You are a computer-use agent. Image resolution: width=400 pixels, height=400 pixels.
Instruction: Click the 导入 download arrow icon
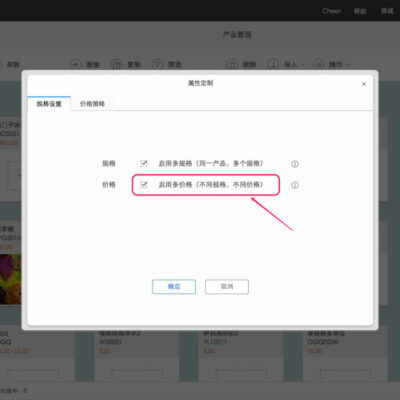(x=273, y=64)
